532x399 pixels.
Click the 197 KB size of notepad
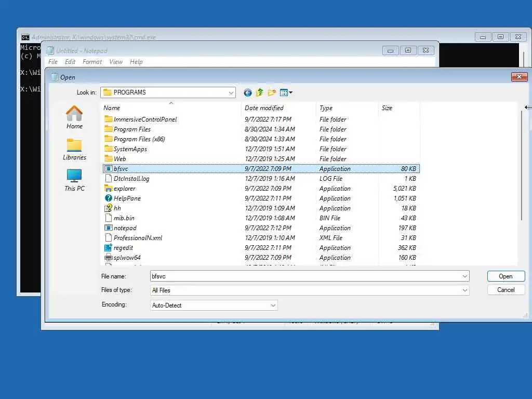coord(407,228)
